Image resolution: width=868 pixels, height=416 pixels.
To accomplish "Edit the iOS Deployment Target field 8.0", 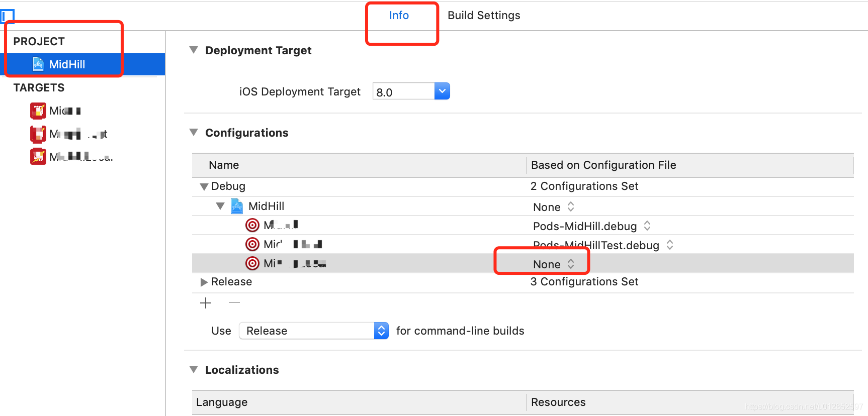I will (404, 91).
